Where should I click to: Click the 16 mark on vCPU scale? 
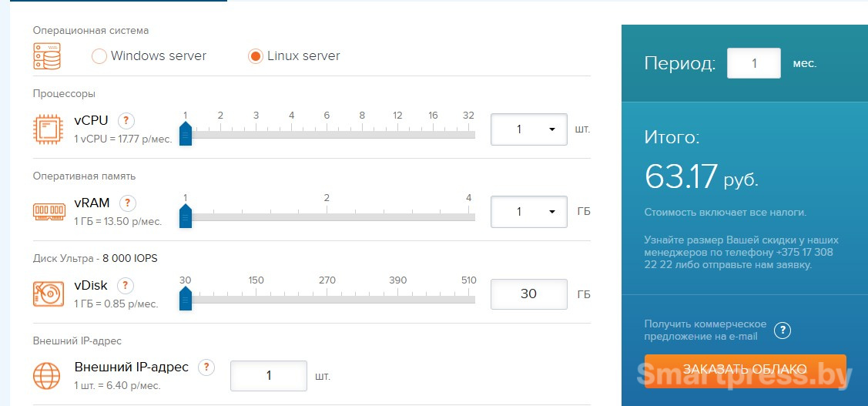coord(433,116)
